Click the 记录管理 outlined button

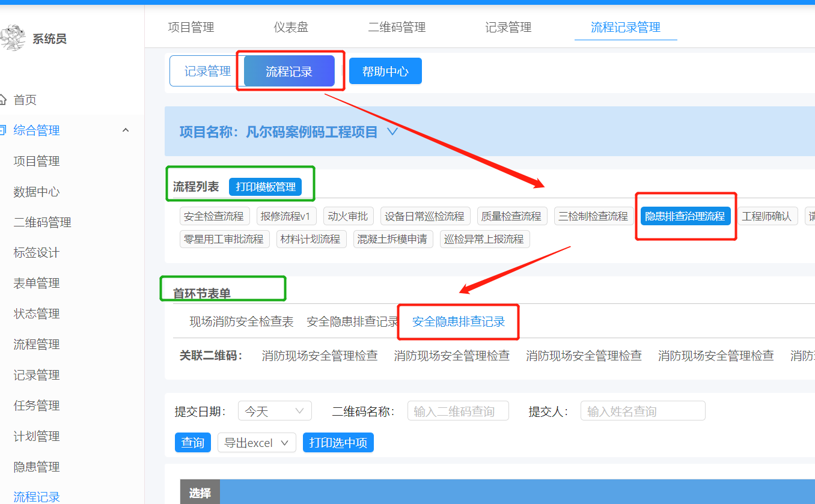207,71
